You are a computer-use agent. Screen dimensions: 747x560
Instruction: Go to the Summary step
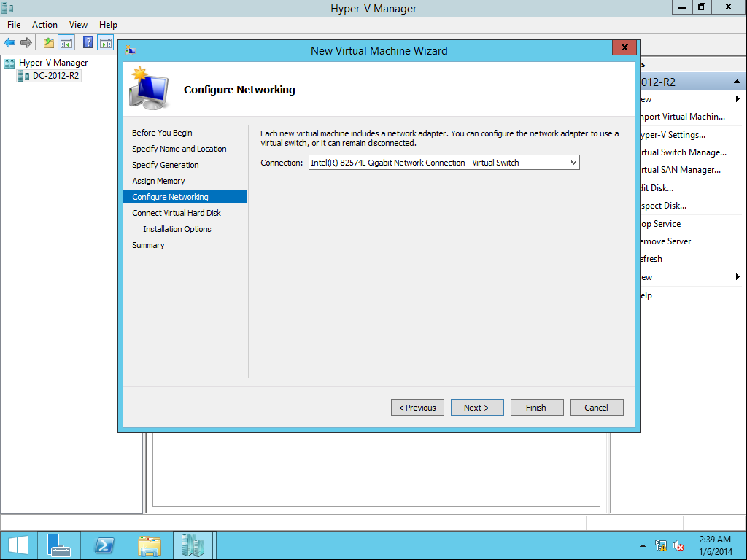click(x=148, y=245)
